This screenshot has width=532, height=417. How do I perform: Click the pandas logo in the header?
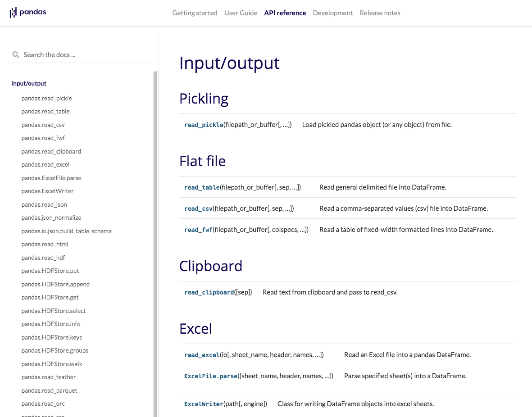click(28, 13)
